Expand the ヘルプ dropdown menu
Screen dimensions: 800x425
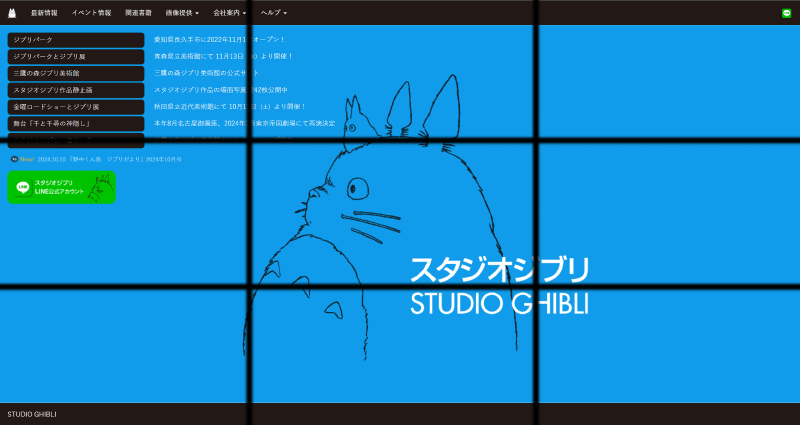(x=274, y=13)
